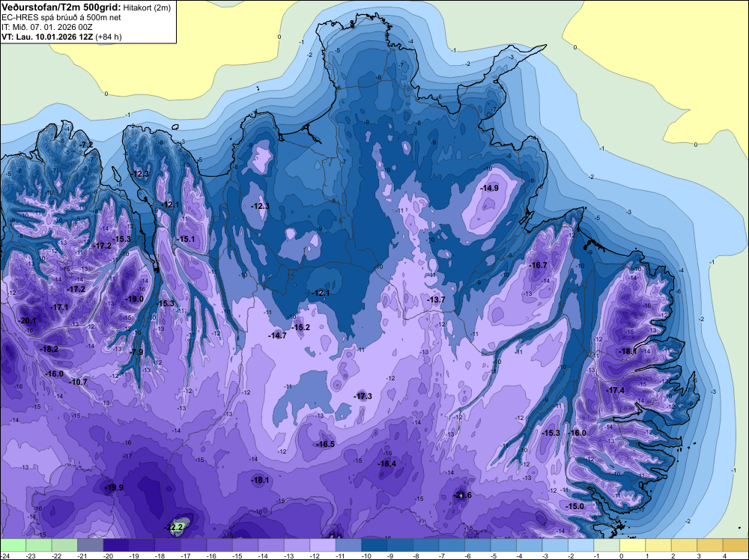Click the -16.5 temperature label
The height and width of the screenshot is (560, 749).
coord(325,444)
